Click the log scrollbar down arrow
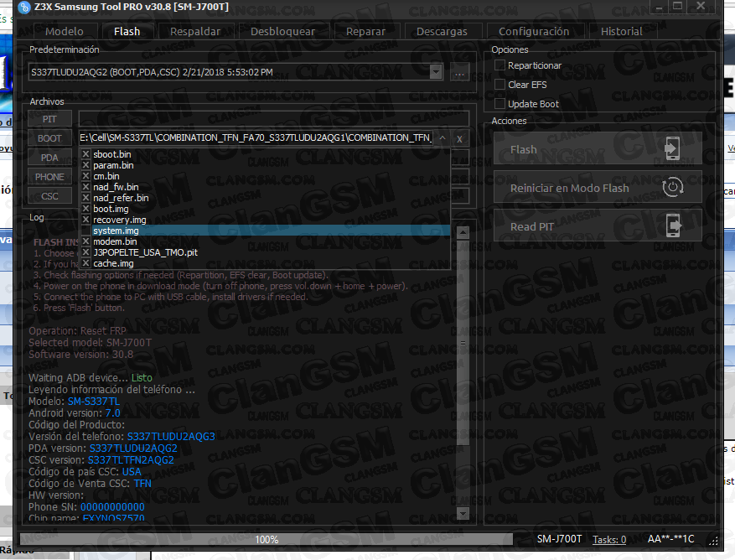The height and width of the screenshot is (560, 735). [x=463, y=513]
